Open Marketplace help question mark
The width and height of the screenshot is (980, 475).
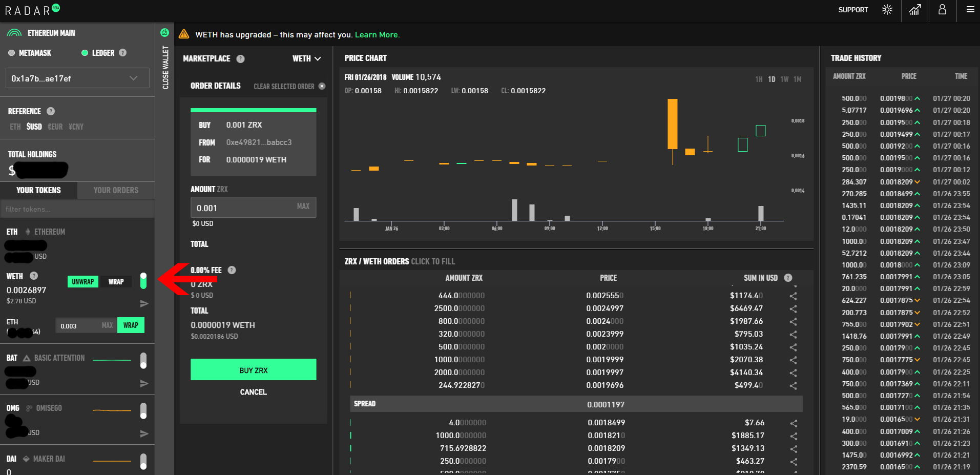point(240,59)
